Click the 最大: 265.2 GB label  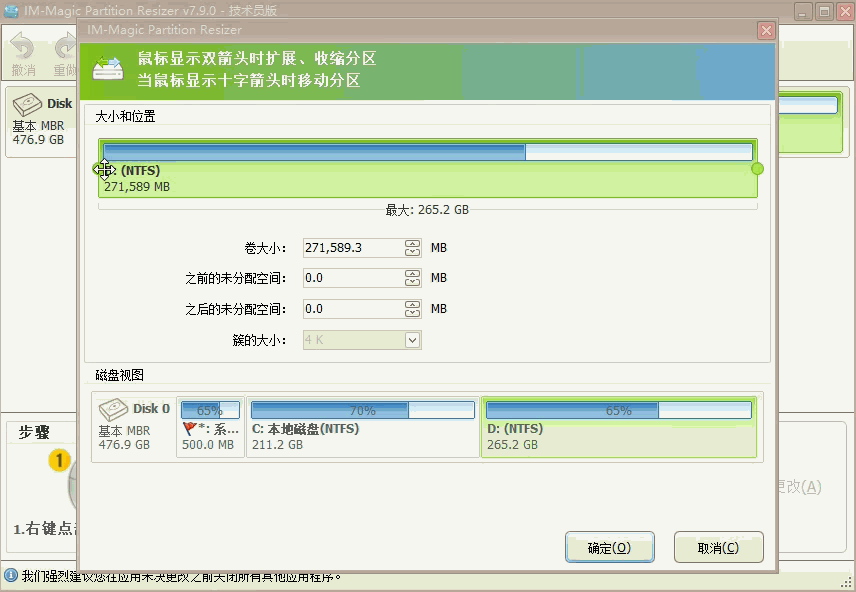(427, 210)
